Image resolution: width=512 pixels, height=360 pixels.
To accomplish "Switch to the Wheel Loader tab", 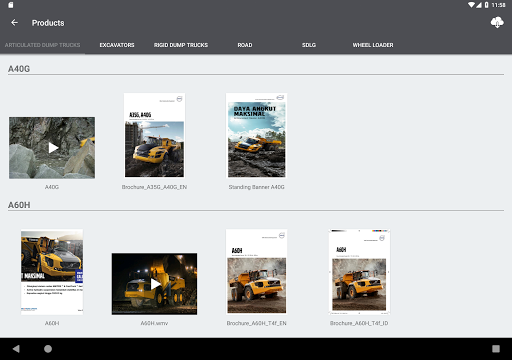I will [373, 45].
